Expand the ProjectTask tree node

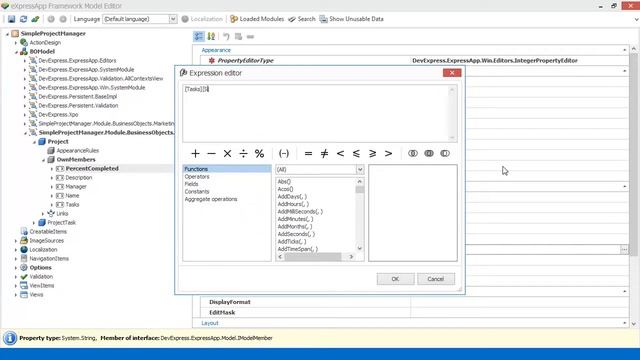34,223
